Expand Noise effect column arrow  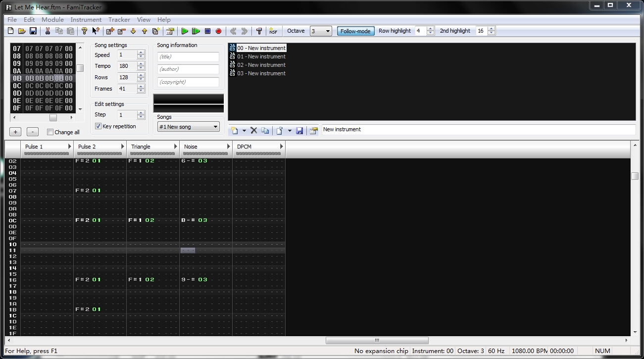click(x=228, y=147)
